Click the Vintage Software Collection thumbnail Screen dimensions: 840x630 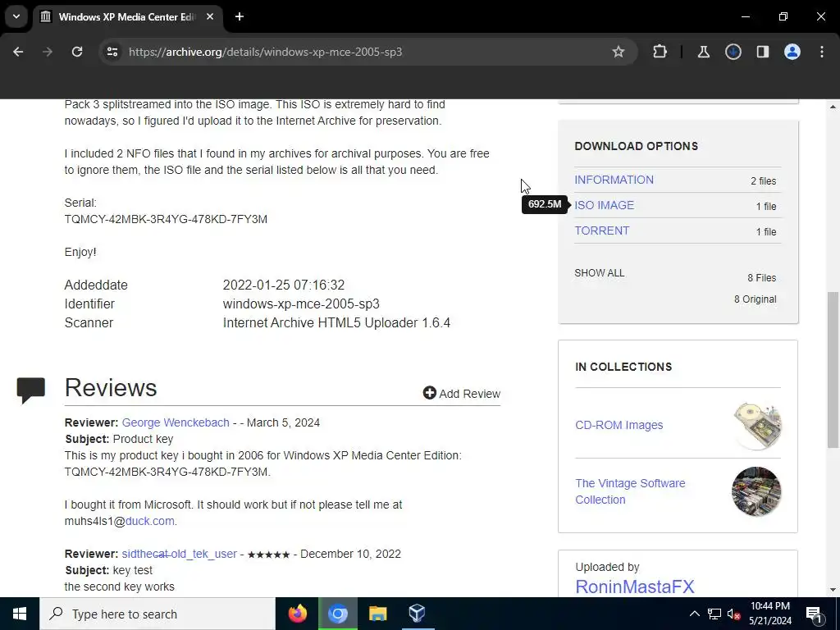coord(756,491)
